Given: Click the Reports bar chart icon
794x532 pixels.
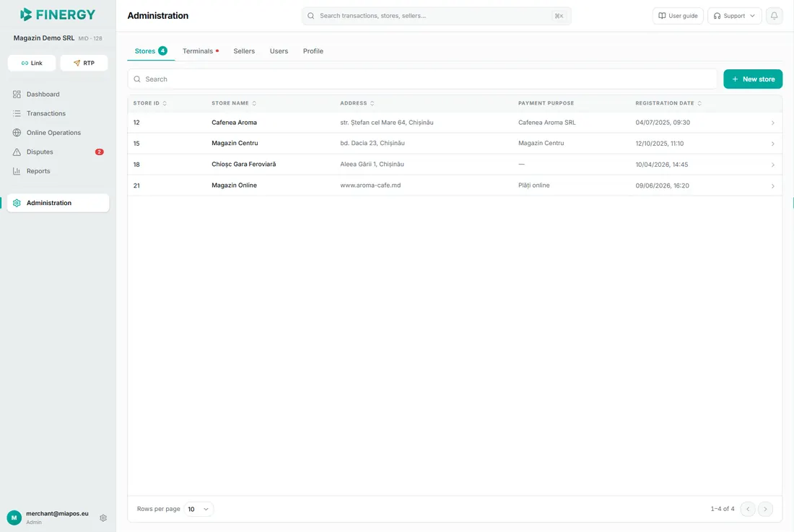Looking at the screenshot, I should 17,171.
